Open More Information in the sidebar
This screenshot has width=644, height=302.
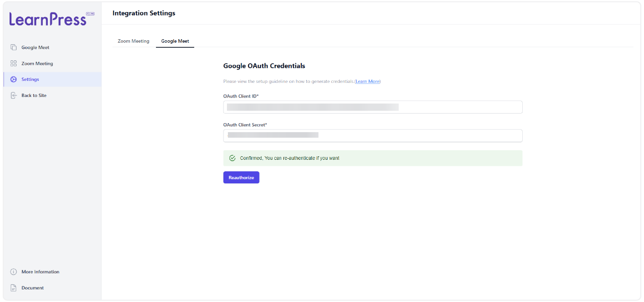[52, 272]
